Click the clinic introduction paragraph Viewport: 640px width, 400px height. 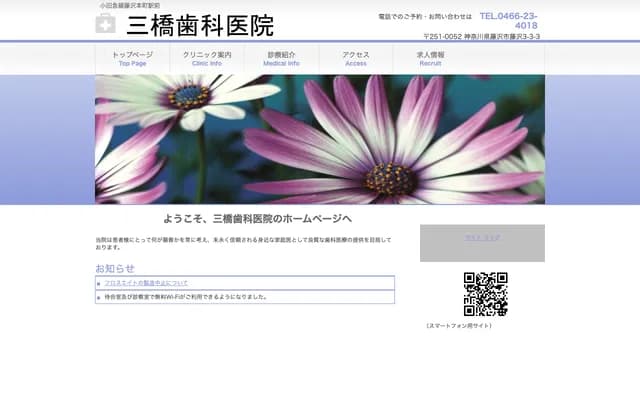tap(244, 243)
